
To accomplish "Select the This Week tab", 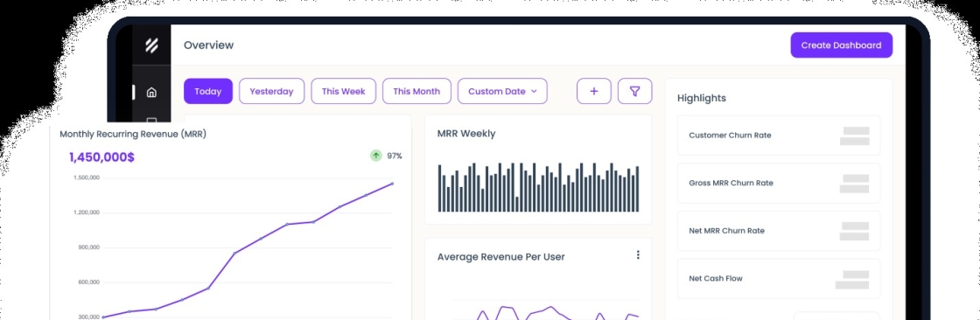I will point(344,91).
